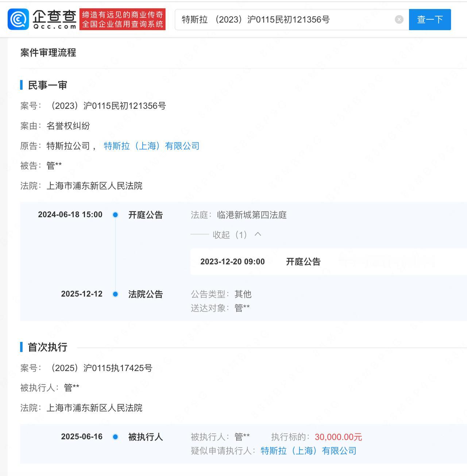The width and height of the screenshot is (467, 476).
Task: Click the blue bar marker beside 民事一审
Action: pyautogui.click(x=22, y=85)
